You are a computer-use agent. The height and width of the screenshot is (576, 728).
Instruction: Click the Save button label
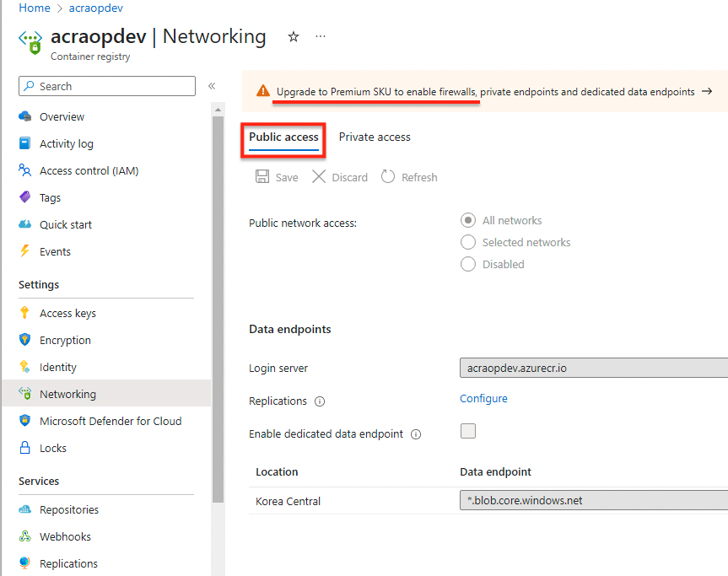287,177
